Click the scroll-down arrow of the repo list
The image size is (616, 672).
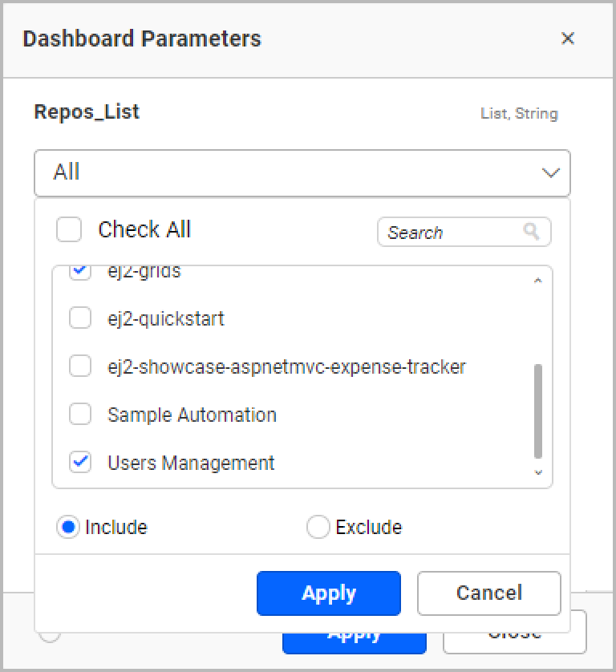[538, 474]
